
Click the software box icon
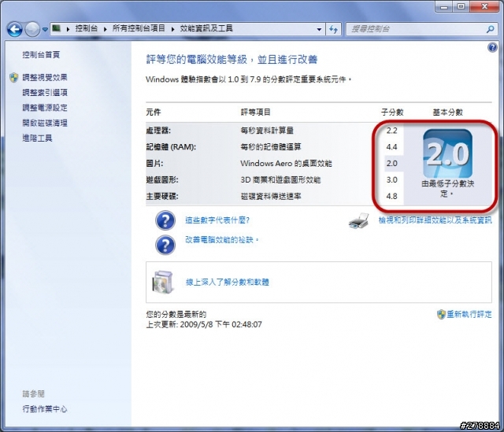pyautogui.click(x=163, y=282)
